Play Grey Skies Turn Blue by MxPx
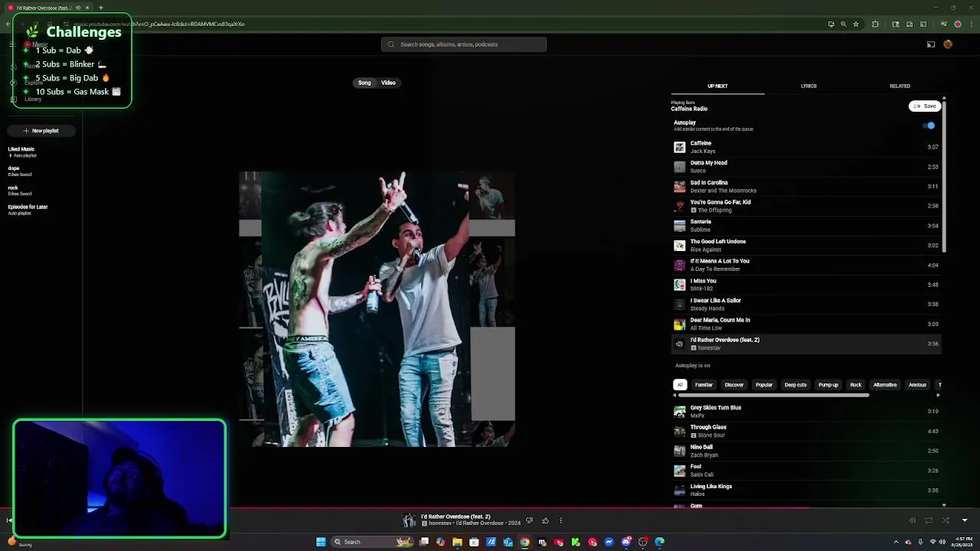 (x=805, y=412)
